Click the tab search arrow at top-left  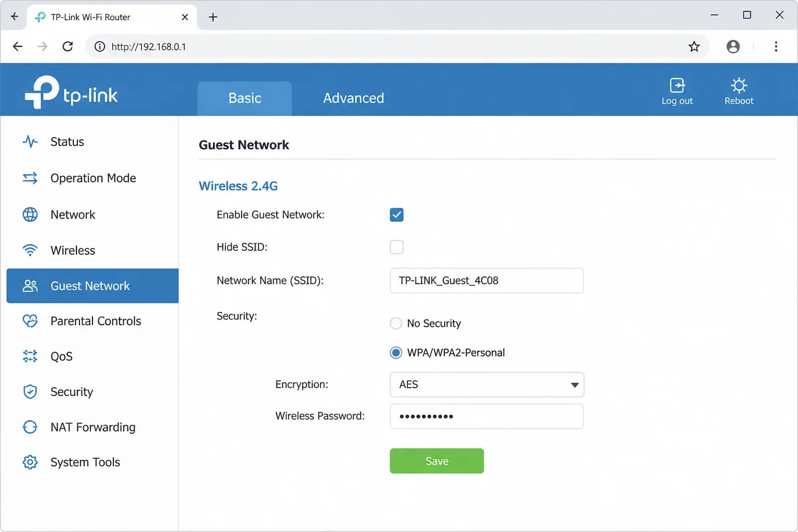15,17
